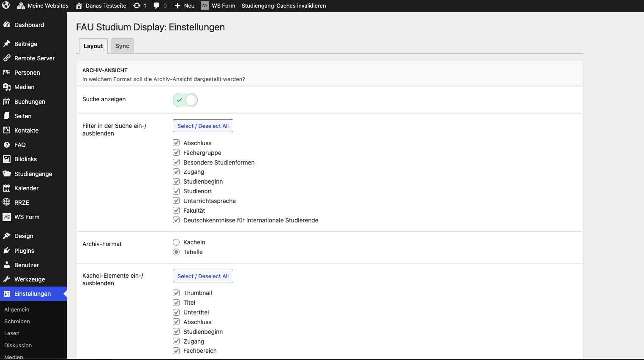Click Studiengang-Caches invalidieren link
644x360 pixels.
(x=284, y=5)
